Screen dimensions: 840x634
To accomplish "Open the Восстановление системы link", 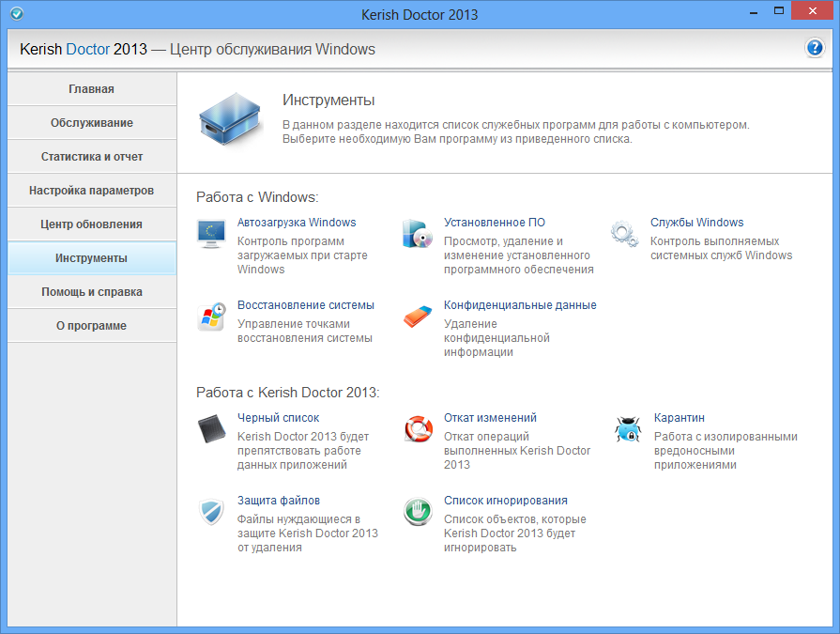I will [x=306, y=305].
